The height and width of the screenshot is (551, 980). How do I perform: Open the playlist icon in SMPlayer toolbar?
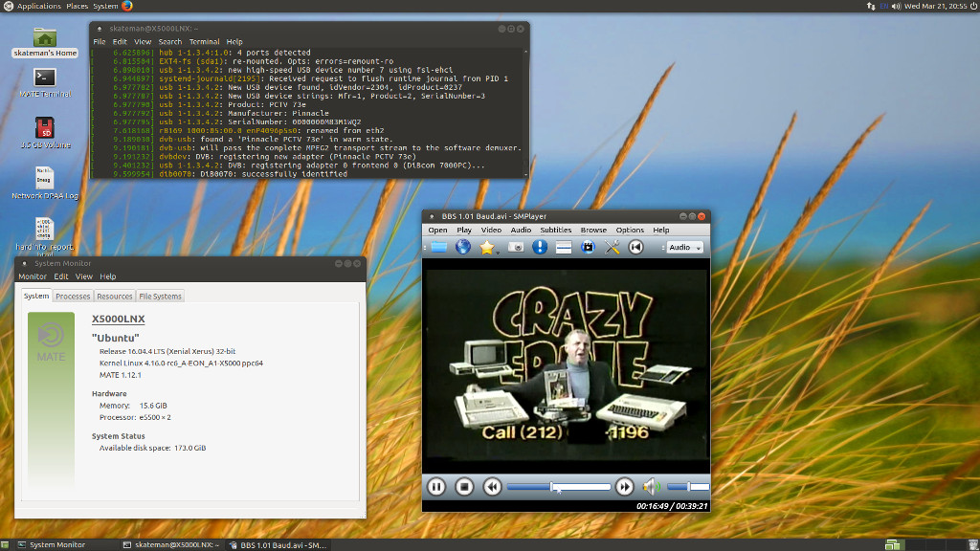564,248
